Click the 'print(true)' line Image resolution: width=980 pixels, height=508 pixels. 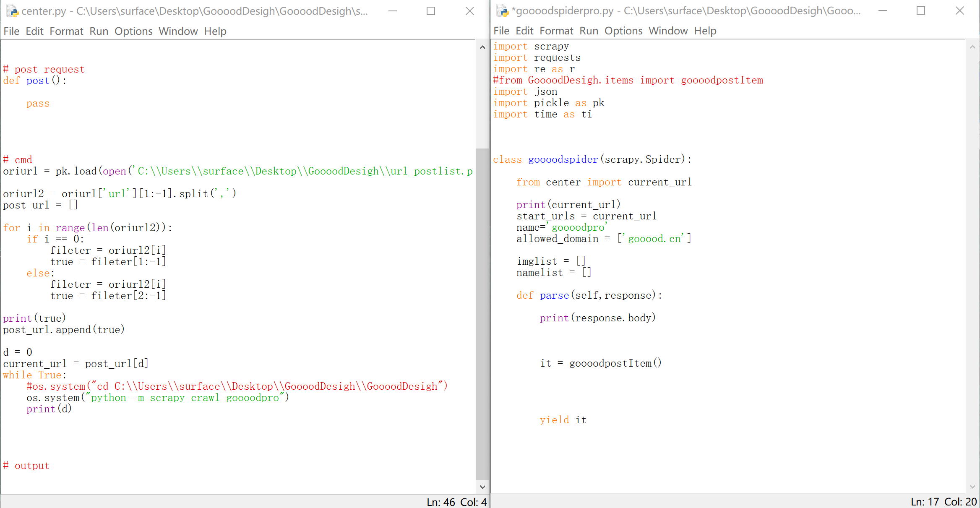pos(34,318)
